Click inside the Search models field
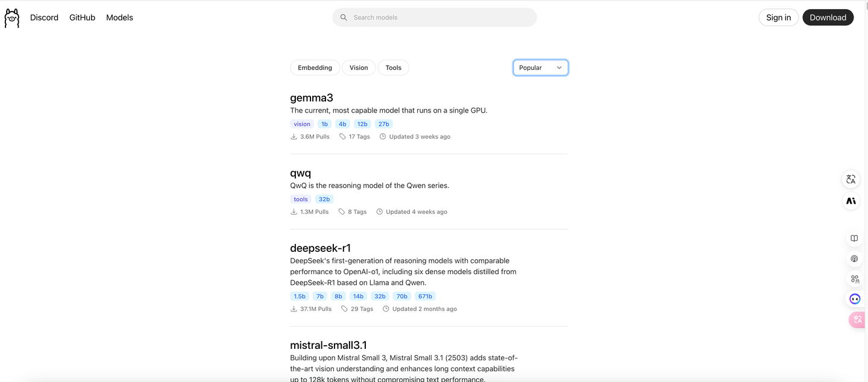The image size is (868, 382). click(434, 17)
